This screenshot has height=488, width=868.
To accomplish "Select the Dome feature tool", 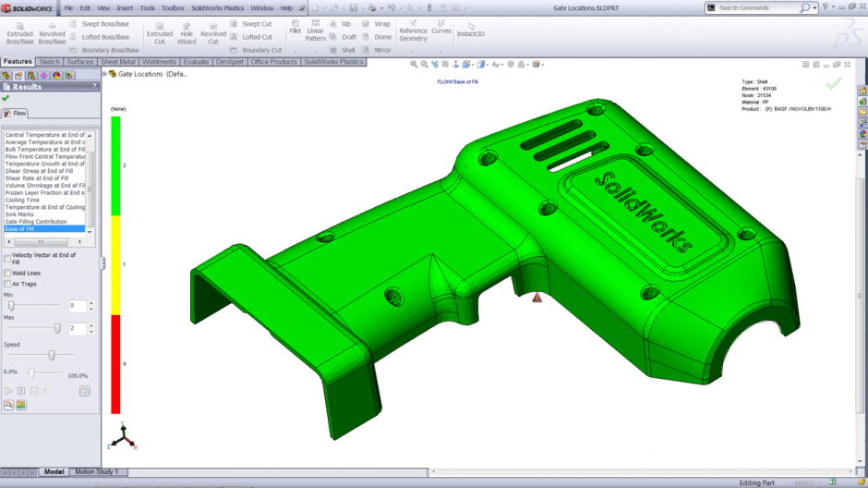I will tap(377, 37).
